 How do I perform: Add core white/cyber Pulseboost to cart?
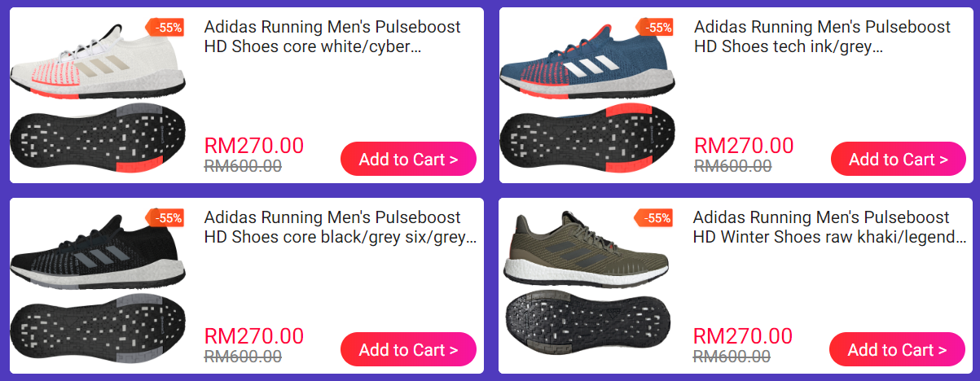[x=408, y=159]
